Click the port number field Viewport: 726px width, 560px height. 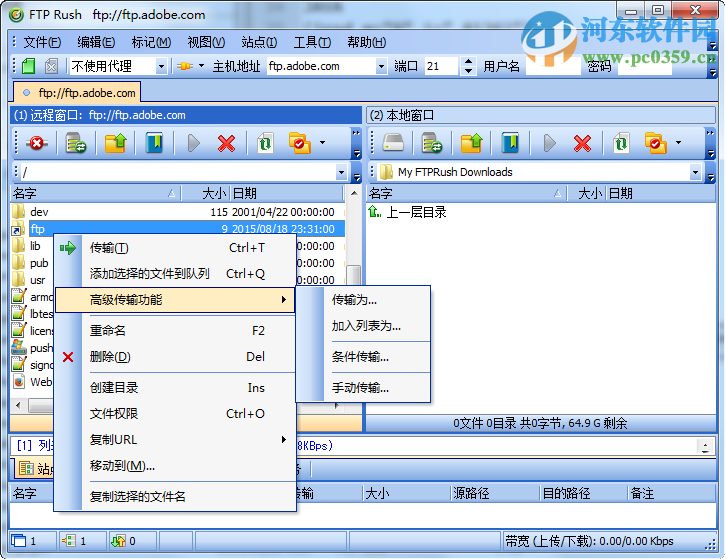pyautogui.click(x=443, y=66)
